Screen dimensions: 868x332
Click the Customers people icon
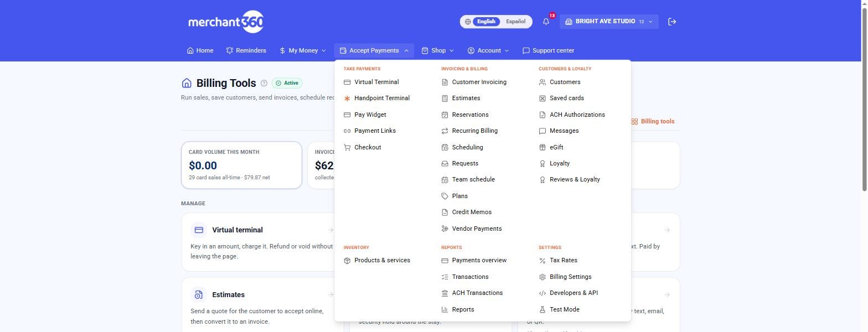(x=542, y=82)
